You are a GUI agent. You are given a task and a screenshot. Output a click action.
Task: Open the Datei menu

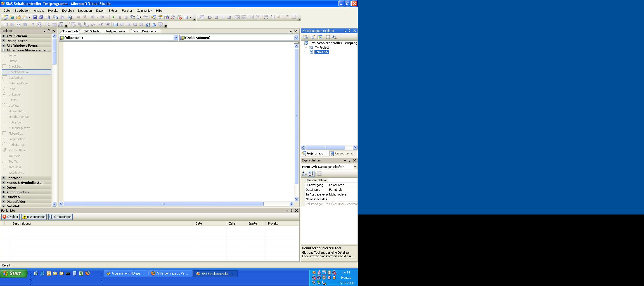(7, 11)
